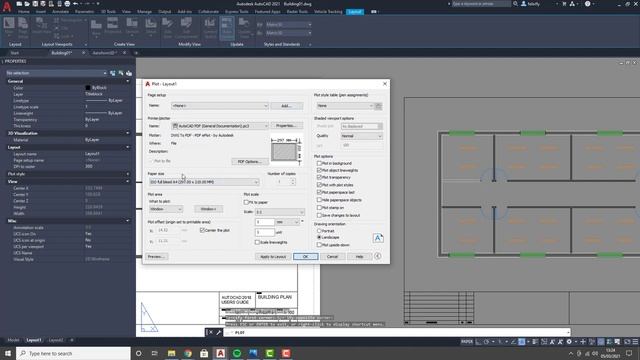Enable Plot in background checkbox
Viewport: 640px width, 360px height.
point(319,163)
